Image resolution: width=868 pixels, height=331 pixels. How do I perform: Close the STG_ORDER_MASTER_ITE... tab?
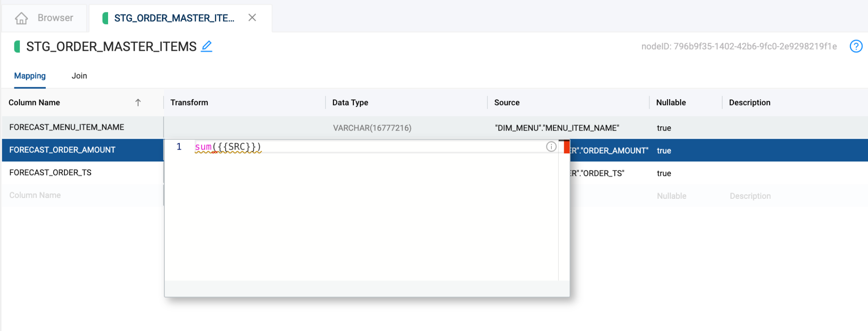[252, 18]
